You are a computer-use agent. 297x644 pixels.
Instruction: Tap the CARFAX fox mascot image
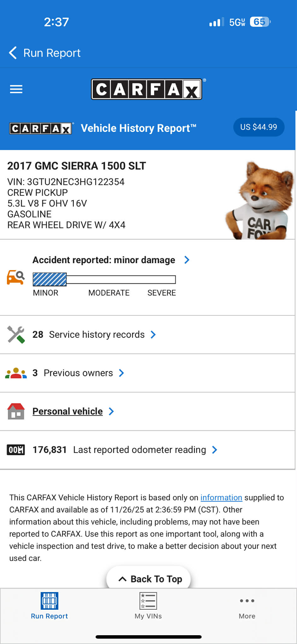(x=260, y=201)
